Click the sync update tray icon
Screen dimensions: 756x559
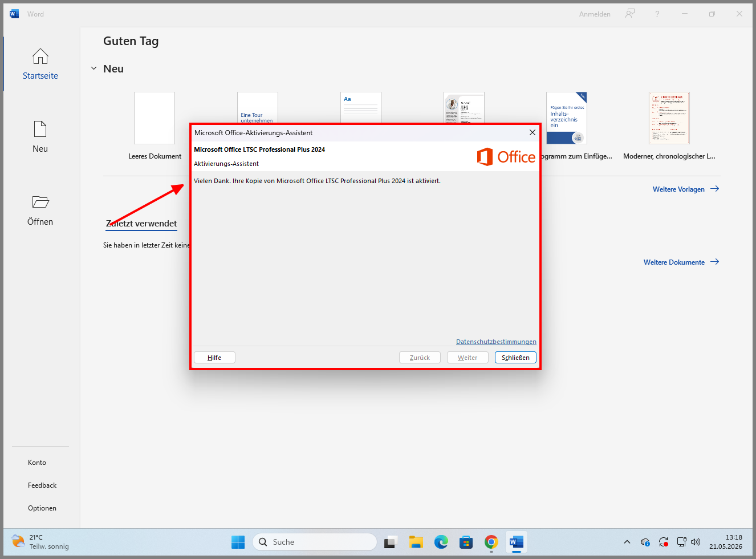tap(664, 542)
